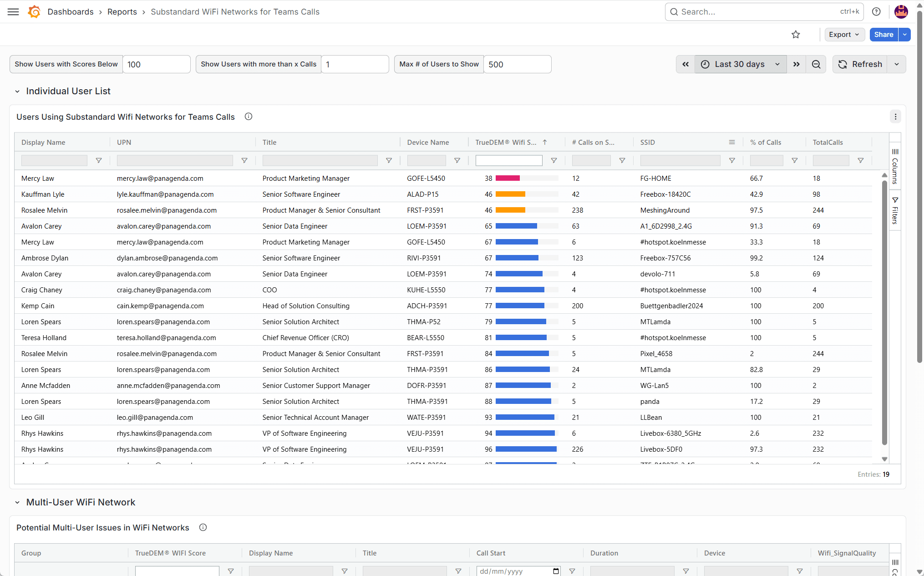924x576 pixels.
Task: Collapse the Multi-User WiFi Network row
Action: [x=17, y=503]
